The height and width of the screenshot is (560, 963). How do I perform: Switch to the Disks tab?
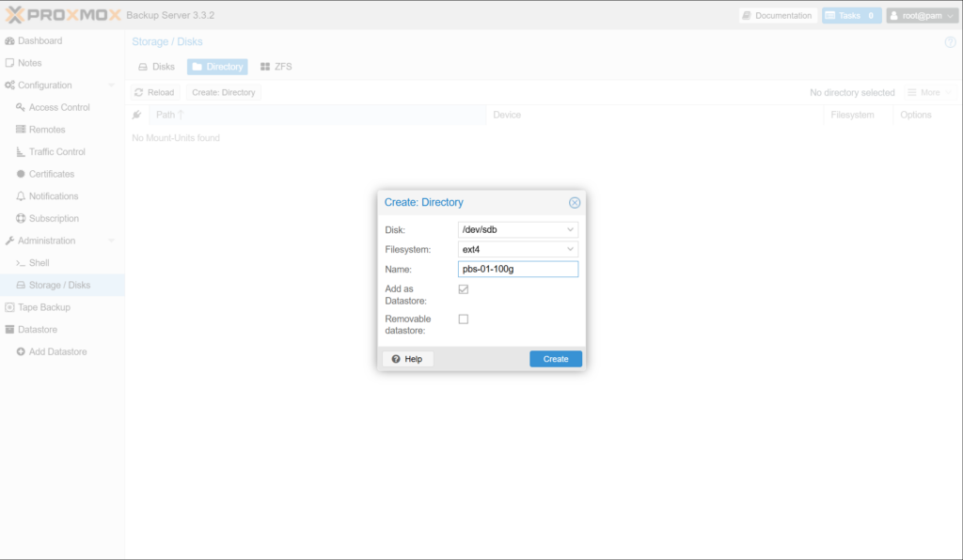click(x=156, y=67)
